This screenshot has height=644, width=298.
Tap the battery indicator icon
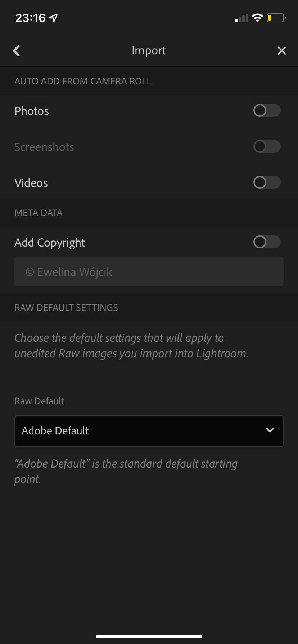coord(276,18)
